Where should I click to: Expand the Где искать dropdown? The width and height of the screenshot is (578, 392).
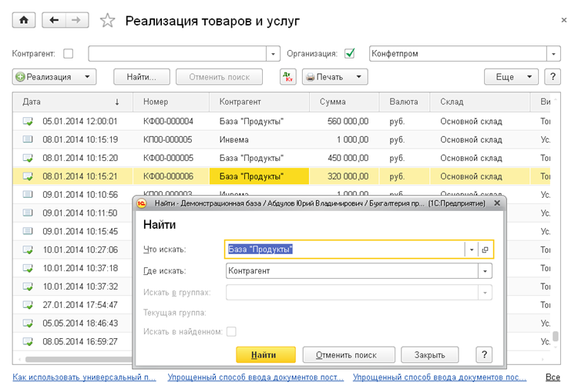pyautogui.click(x=485, y=271)
